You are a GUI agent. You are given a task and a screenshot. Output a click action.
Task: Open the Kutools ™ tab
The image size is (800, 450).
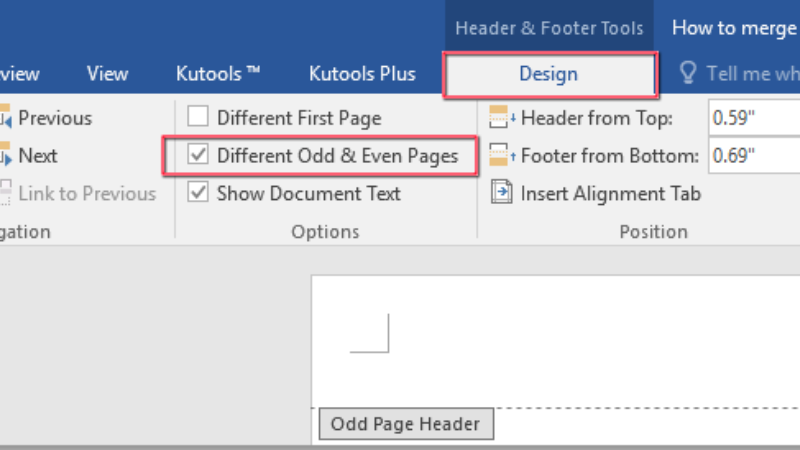point(218,74)
